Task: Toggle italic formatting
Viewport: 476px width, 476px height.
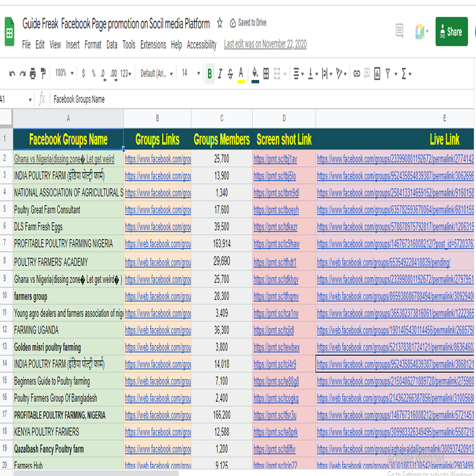Action: point(220,73)
